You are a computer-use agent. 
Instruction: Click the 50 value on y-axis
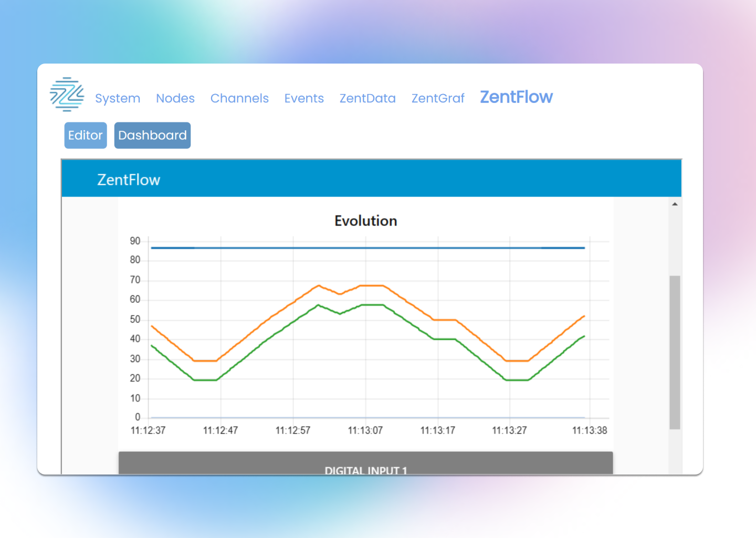tap(135, 319)
